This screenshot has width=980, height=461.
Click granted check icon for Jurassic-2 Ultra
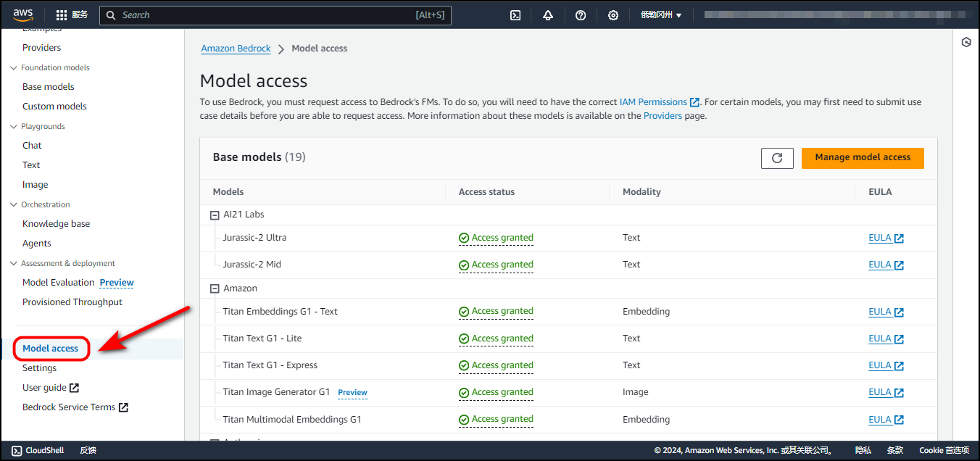tap(464, 238)
